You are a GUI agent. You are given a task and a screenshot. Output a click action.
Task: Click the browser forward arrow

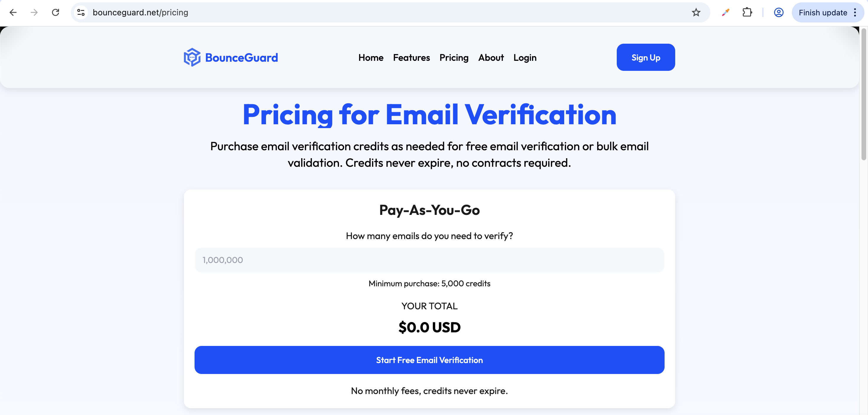tap(34, 12)
